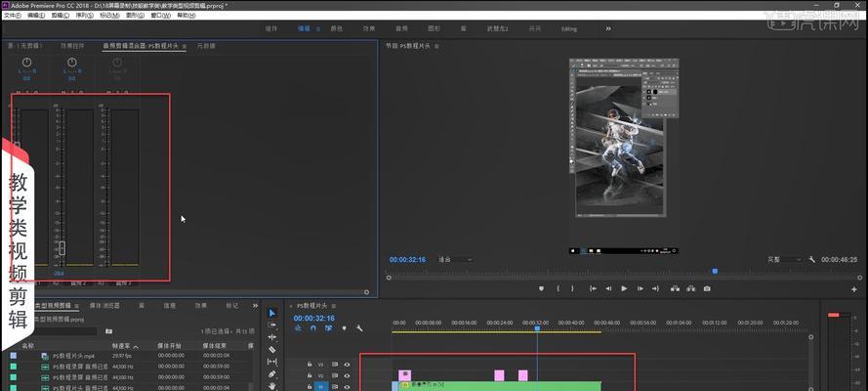Click the Mark Out button
Viewport: 868px width, 391px height.
tap(572, 288)
